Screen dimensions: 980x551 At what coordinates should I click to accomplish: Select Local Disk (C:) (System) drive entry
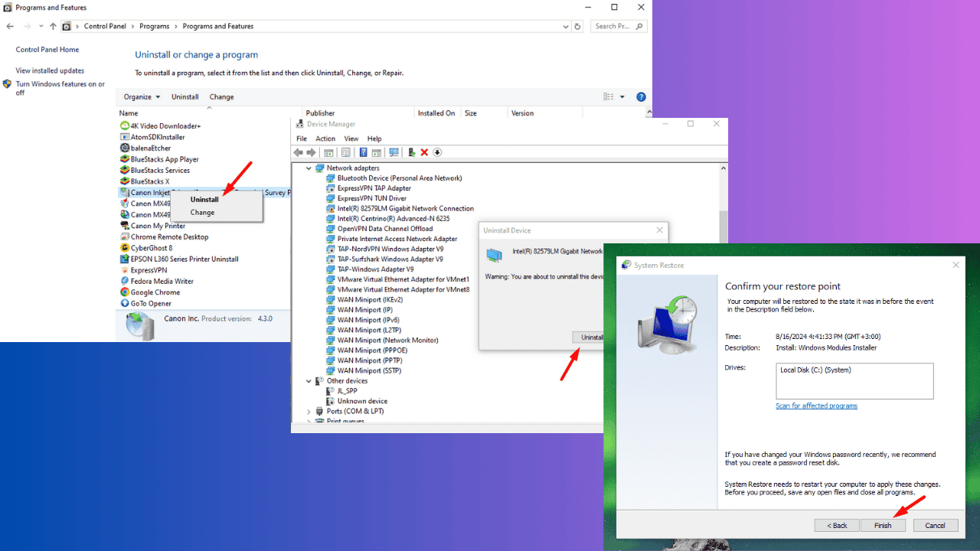815,370
